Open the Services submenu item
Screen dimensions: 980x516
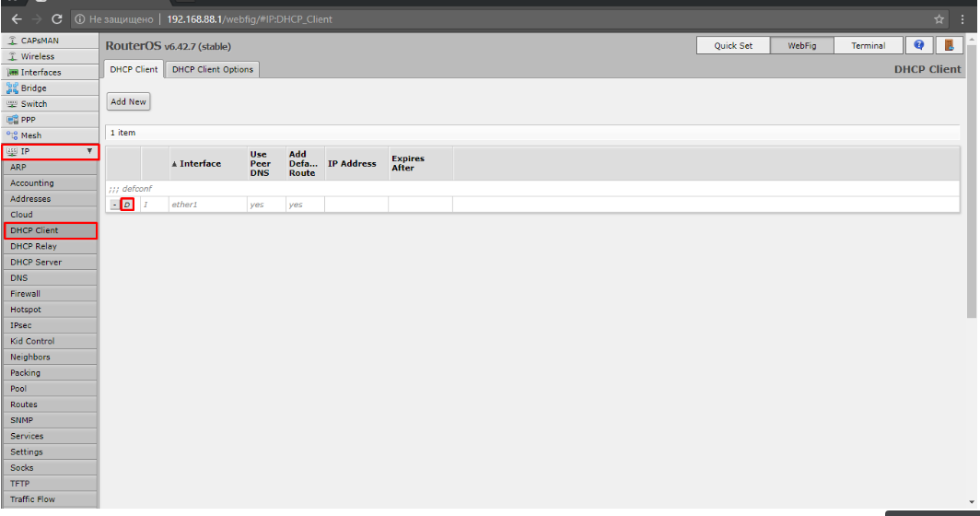tap(50, 436)
